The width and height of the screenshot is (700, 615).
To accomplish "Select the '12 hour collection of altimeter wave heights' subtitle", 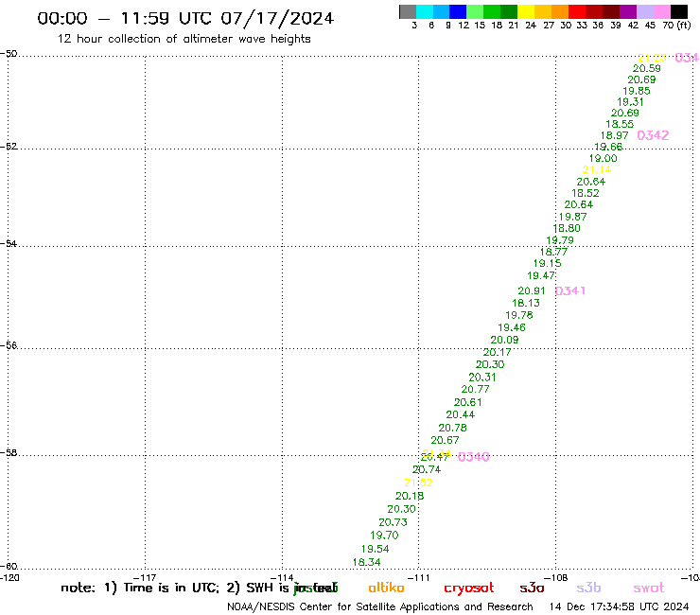I will (184, 39).
